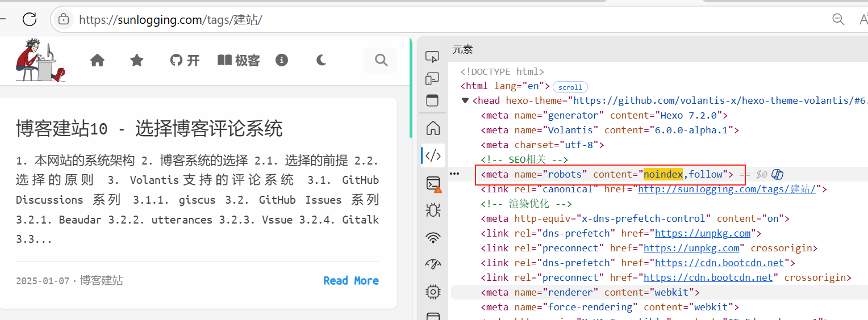Click the blog search box
The height and width of the screenshot is (320, 868).
[x=381, y=60]
